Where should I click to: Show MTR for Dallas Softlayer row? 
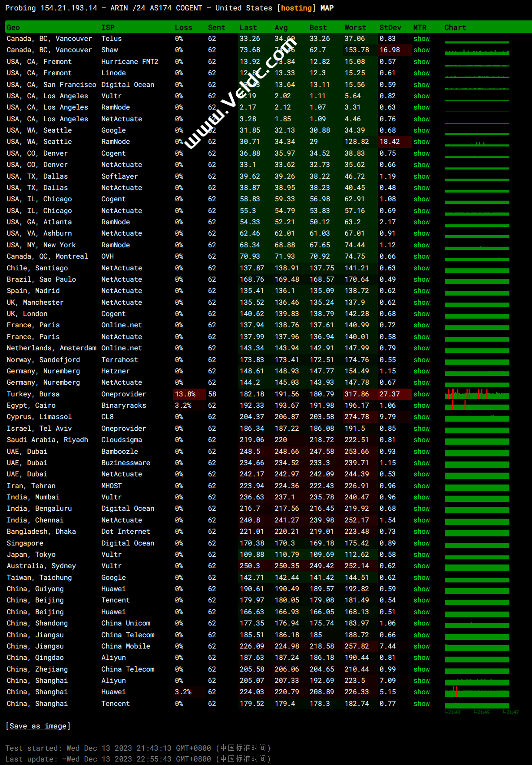click(x=421, y=176)
